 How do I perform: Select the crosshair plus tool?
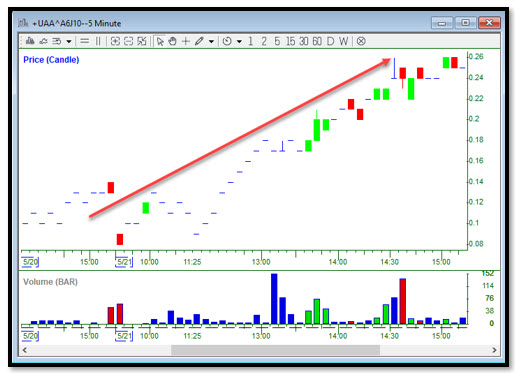tap(186, 41)
